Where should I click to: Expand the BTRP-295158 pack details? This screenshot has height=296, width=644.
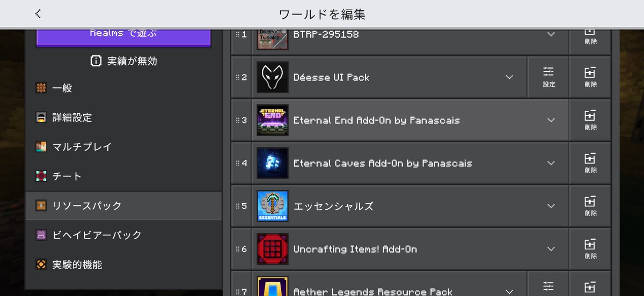(x=551, y=34)
